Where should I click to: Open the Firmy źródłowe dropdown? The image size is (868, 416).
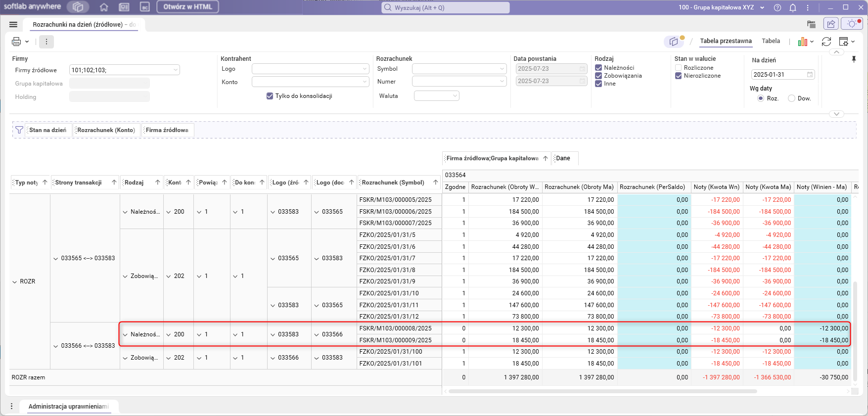point(175,70)
